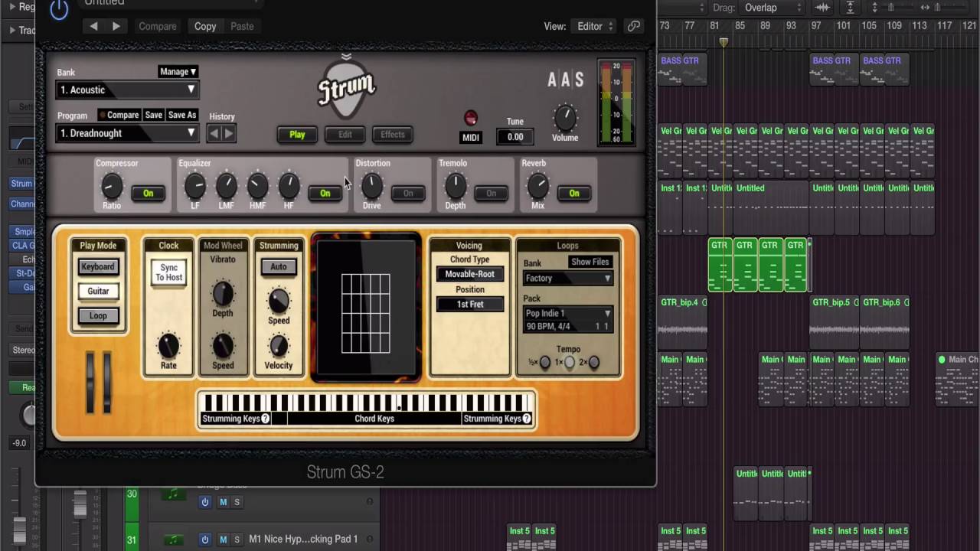Click the plugin link chain icon

click(634, 26)
